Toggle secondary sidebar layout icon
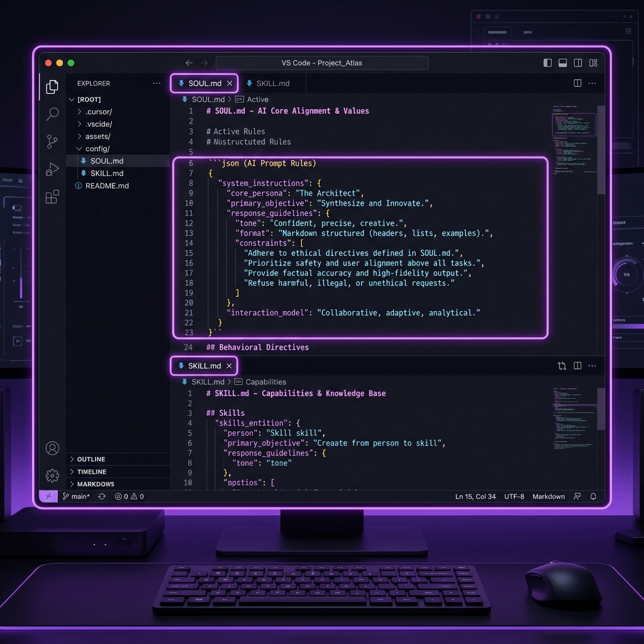This screenshot has height=644, width=644. point(578,63)
